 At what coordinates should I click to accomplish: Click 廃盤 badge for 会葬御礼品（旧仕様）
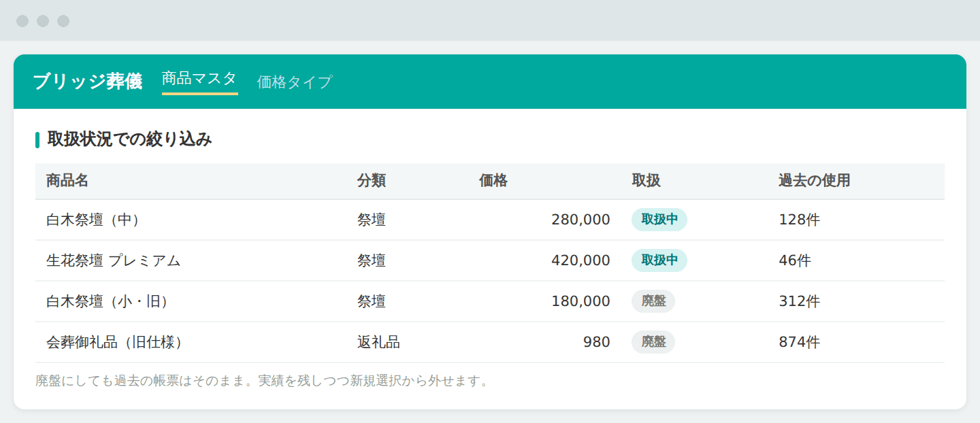653,342
